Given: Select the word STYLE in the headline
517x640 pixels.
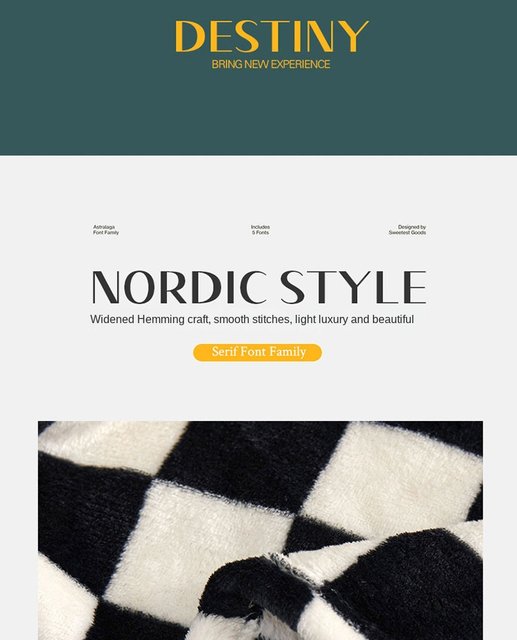Looking at the screenshot, I should click(353, 287).
